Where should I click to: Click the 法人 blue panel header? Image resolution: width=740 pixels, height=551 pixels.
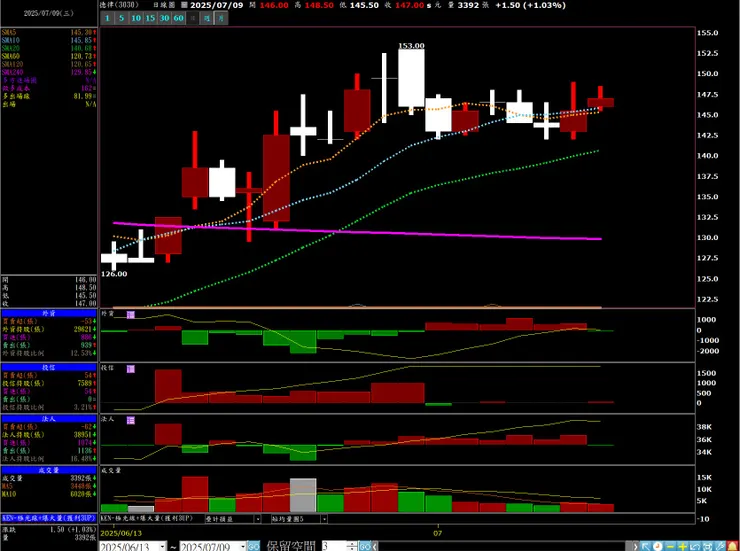click(x=49, y=418)
